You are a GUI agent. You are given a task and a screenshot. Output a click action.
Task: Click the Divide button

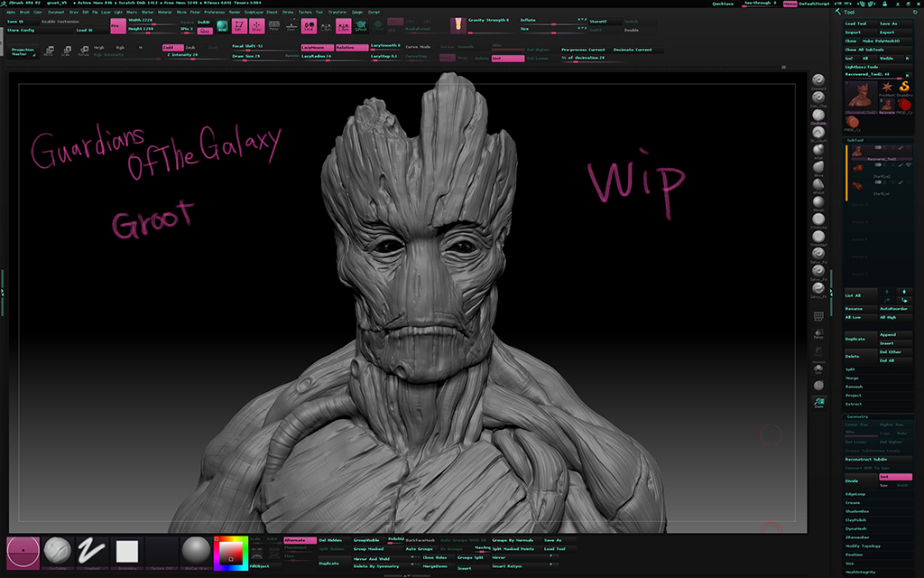point(861,480)
